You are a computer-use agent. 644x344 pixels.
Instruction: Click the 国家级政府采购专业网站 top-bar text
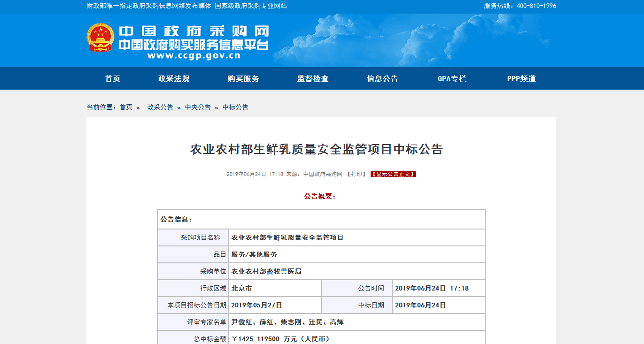(x=251, y=6)
